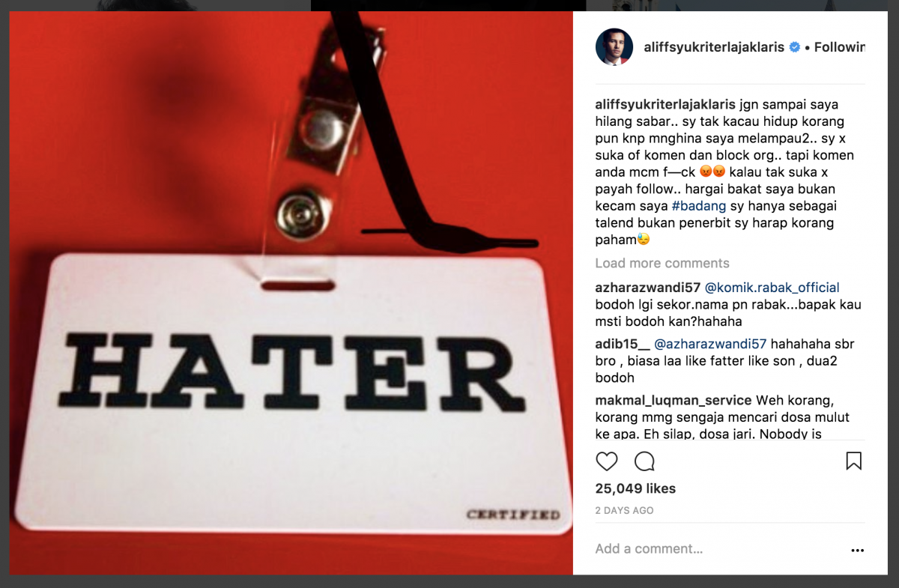Load more comments
The width and height of the screenshot is (899, 588).
pyautogui.click(x=662, y=263)
